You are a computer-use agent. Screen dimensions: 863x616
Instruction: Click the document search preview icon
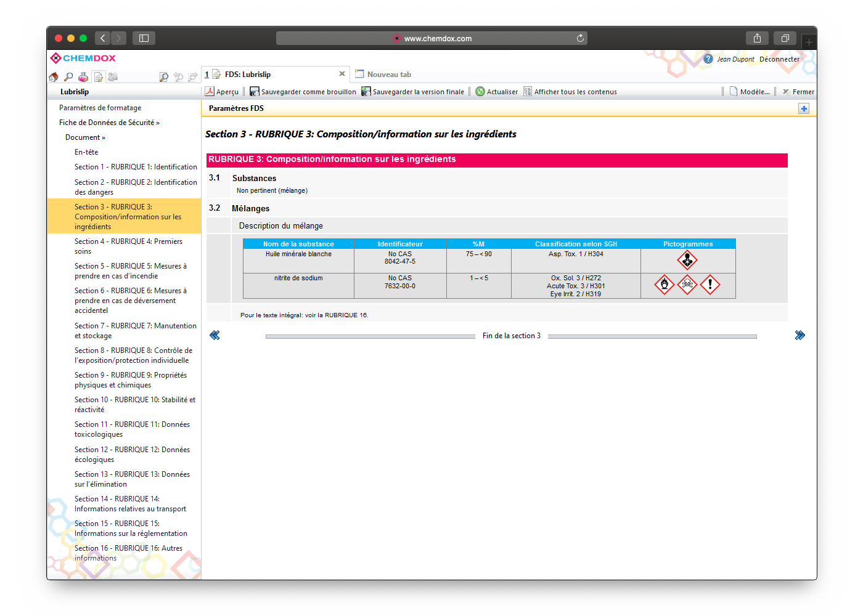163,77
